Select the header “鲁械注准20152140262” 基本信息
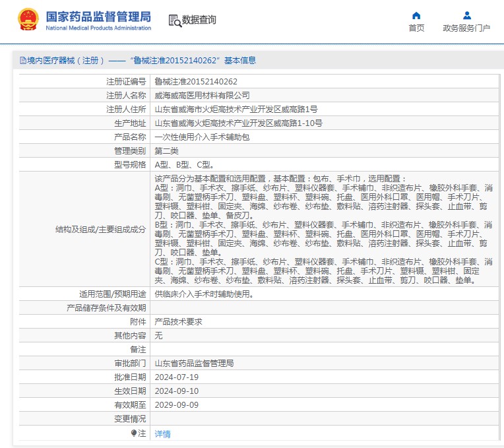The image size is (504, 448). pyautogui.click(x=193, y=61)
